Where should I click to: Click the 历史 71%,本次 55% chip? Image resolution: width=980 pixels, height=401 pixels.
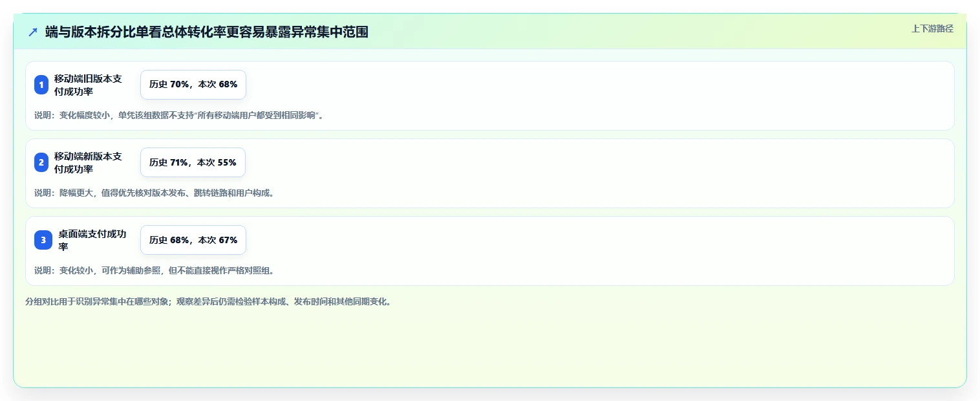(193, 162)
